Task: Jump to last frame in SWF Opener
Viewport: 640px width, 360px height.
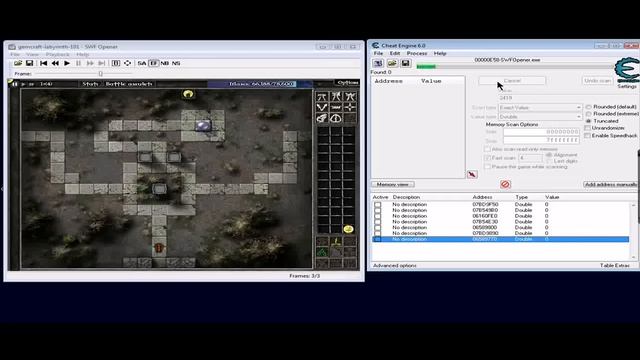Action: (x=102, y=63)
